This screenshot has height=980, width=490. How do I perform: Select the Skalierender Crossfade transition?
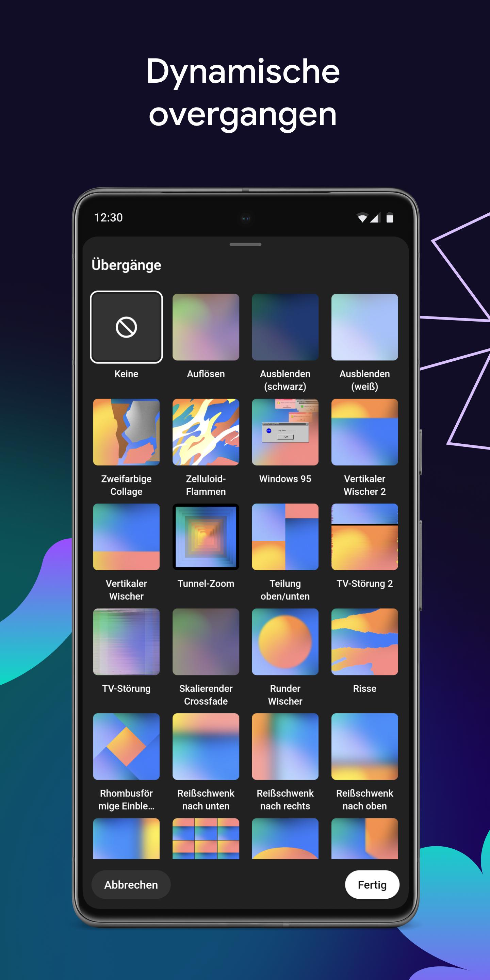[206, 641]
